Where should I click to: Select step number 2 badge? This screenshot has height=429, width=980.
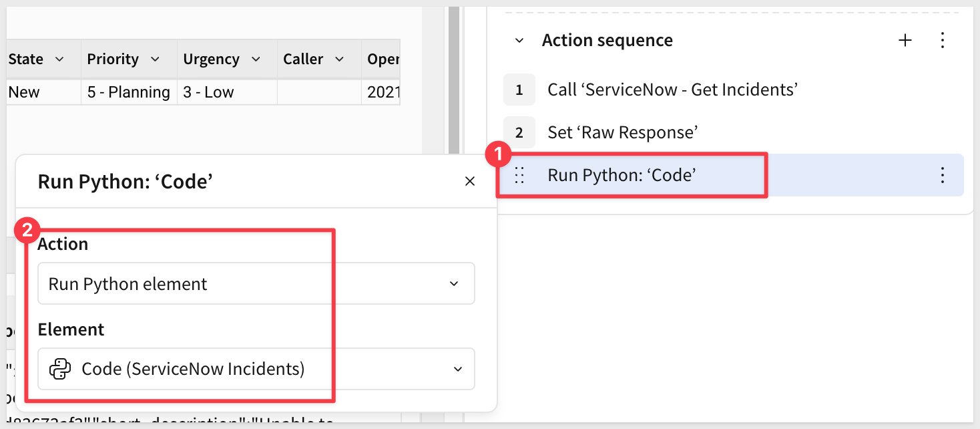pos(519,133)
